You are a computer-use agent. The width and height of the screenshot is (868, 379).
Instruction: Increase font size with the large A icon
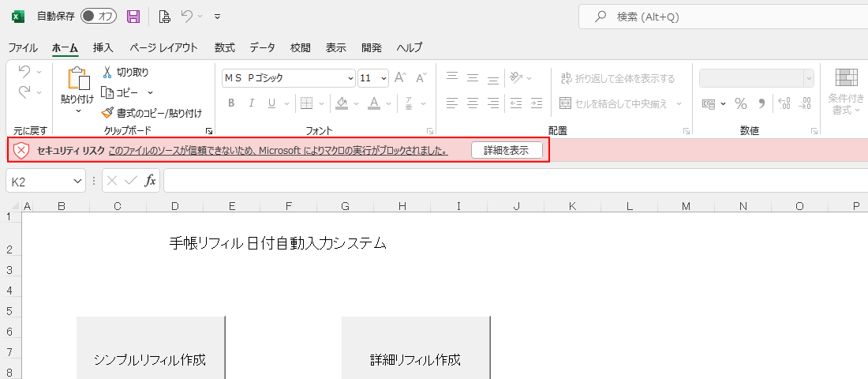(400, 77)
